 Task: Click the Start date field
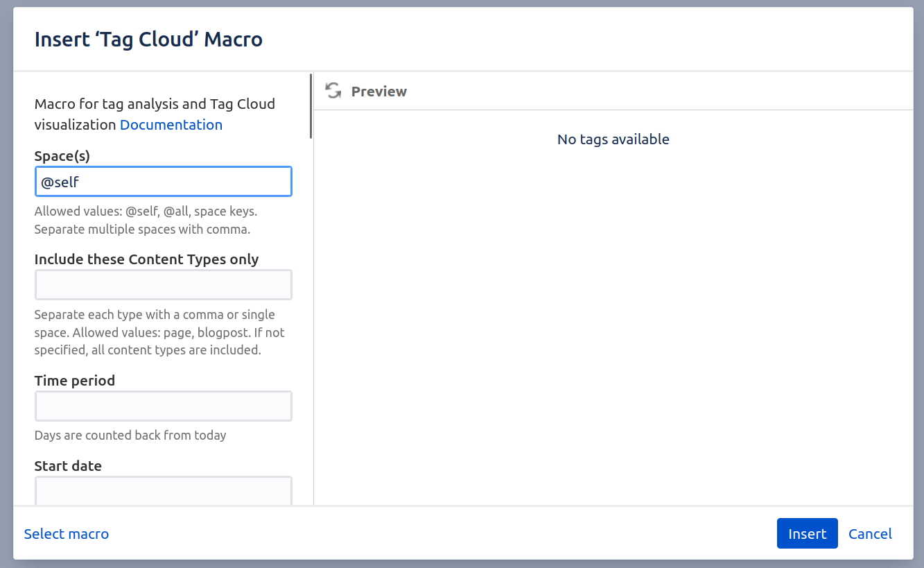point(163,489)
